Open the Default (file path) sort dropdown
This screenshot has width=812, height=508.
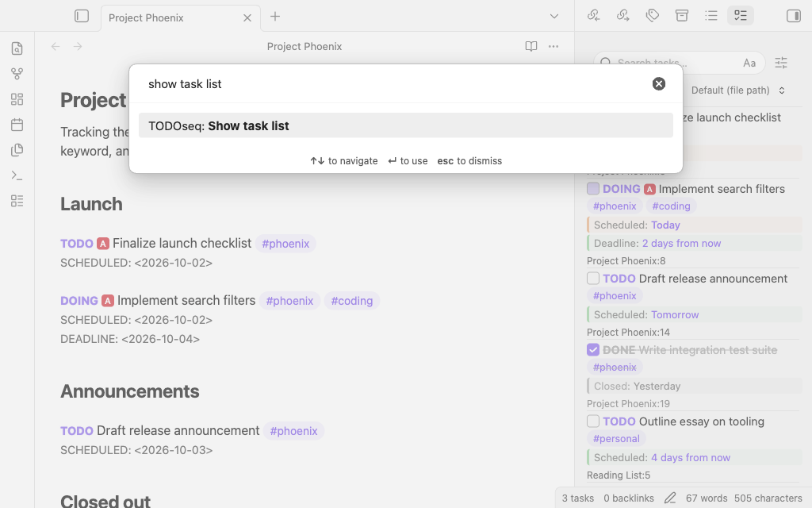pos(738,90)
